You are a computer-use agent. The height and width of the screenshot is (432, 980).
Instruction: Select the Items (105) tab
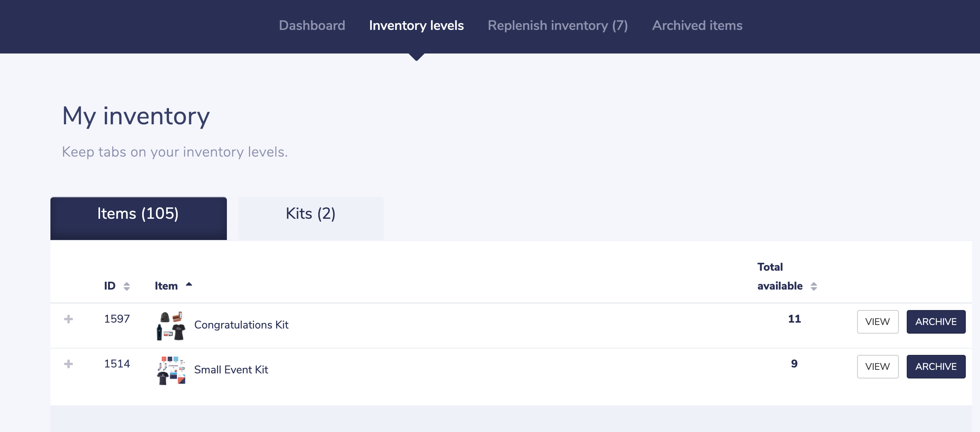(x=138, y=214)
